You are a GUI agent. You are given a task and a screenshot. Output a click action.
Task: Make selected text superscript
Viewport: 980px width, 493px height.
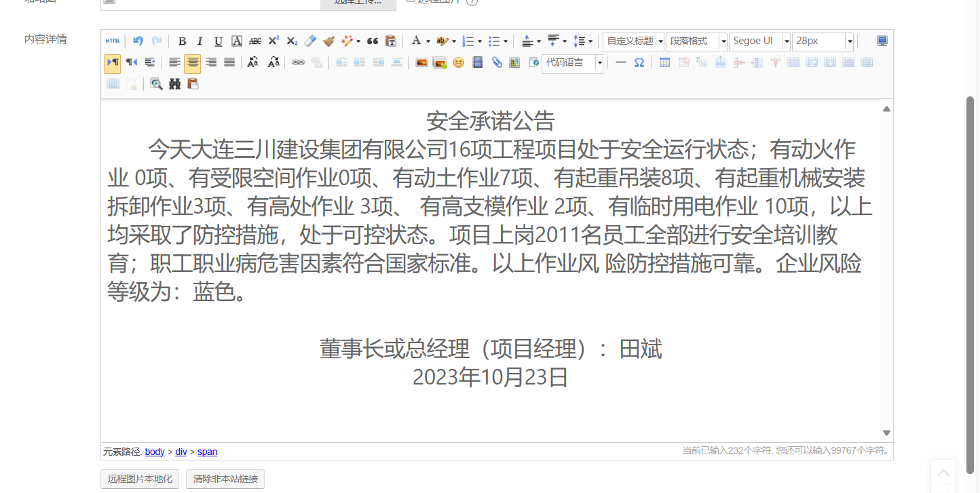pyautogui.click(x=274, y=41)
